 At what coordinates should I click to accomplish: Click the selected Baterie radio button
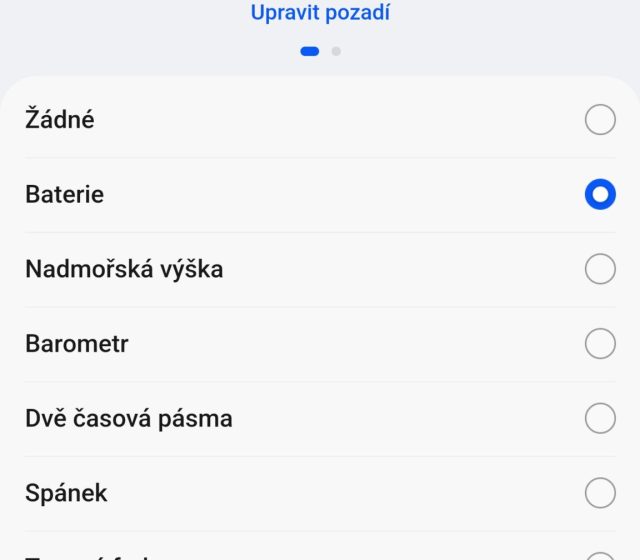[600, 194]
